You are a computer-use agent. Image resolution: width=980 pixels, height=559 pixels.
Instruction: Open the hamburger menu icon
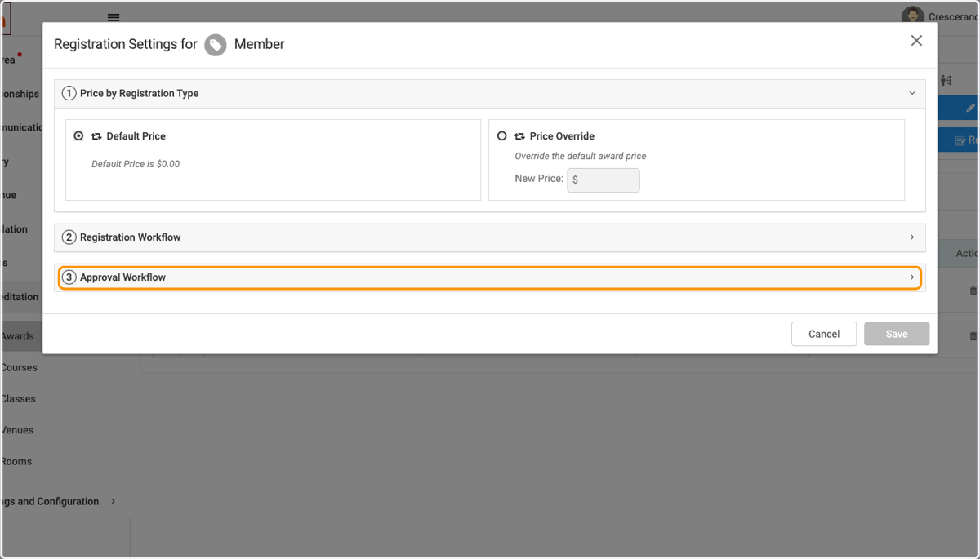(x=114, y=17)
